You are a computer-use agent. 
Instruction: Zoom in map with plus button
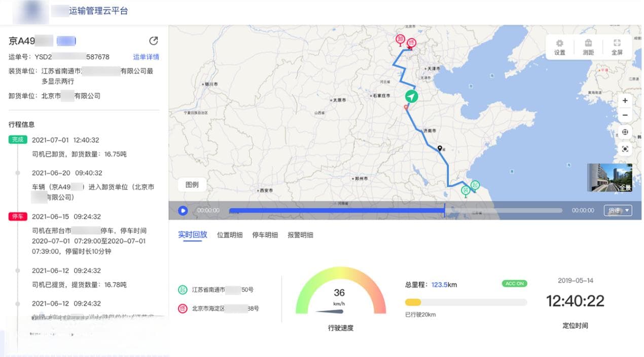625,101
